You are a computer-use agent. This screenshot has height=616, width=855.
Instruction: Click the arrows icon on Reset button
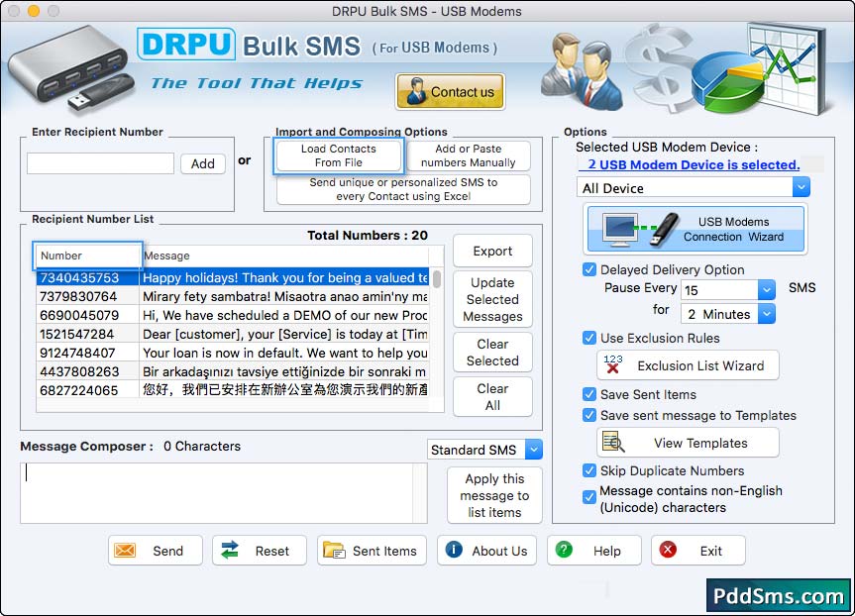click(230, 550)
